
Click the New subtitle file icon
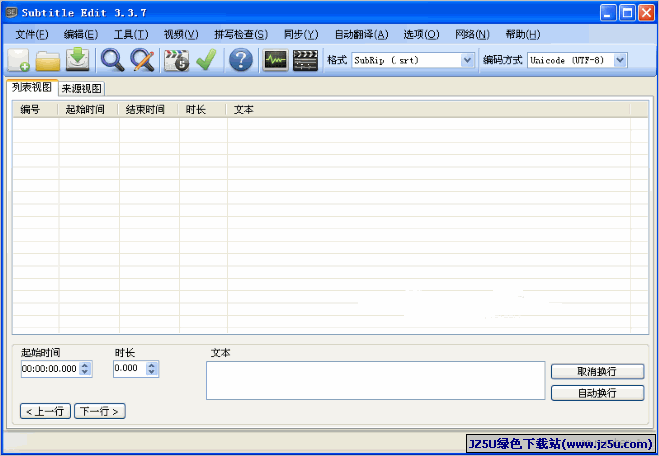pos(18,60)
